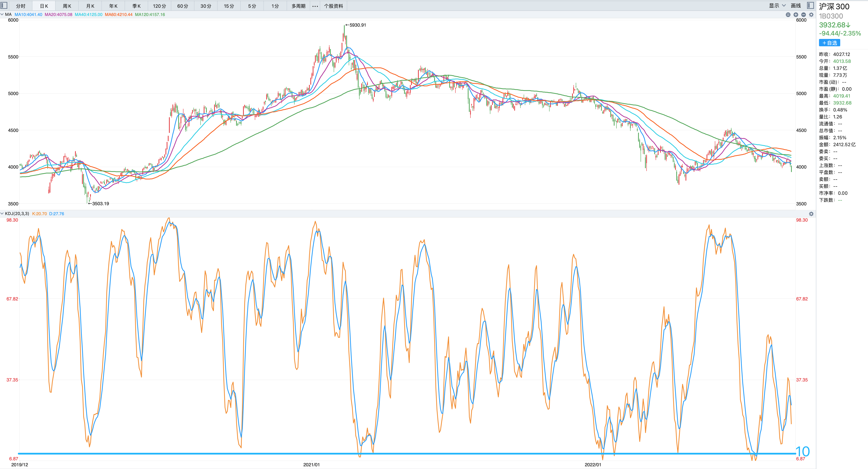Screen dimensions: 868x469
Task: Open the KDJ indicator settings gear
Action: [811, 214]
